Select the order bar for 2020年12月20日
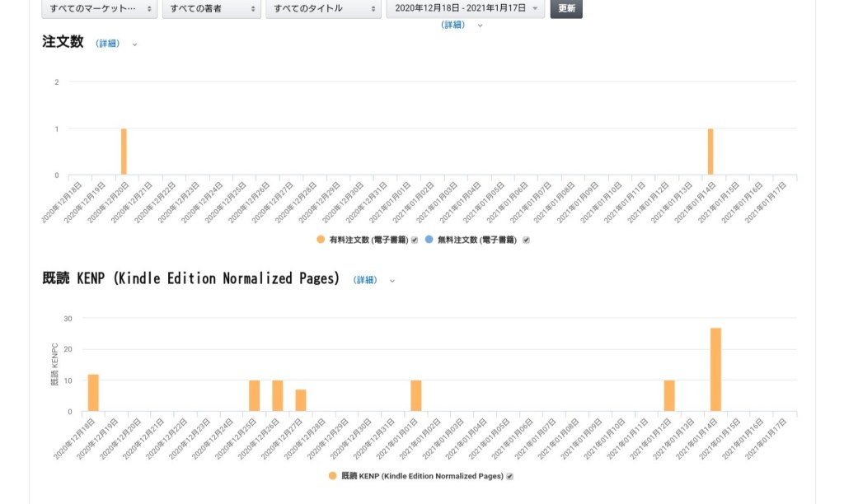Screen dimensions: 844x504 [x=124, y=152]
